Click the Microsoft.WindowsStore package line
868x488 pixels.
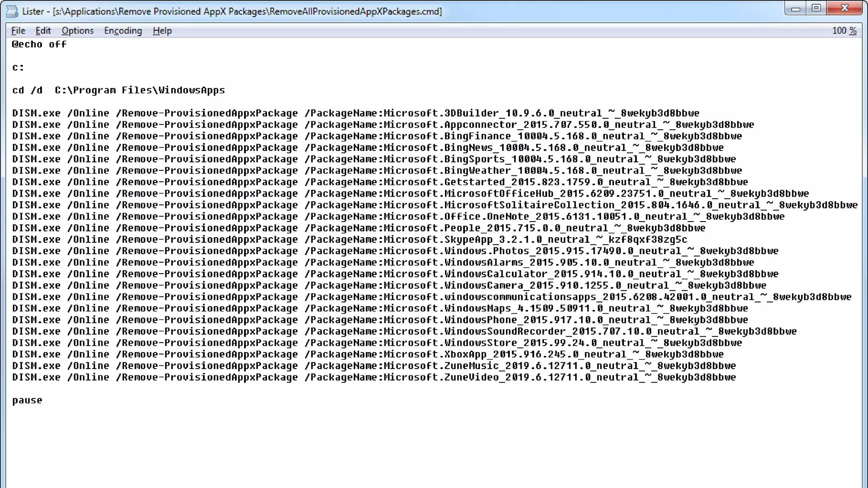pos(377,342)
